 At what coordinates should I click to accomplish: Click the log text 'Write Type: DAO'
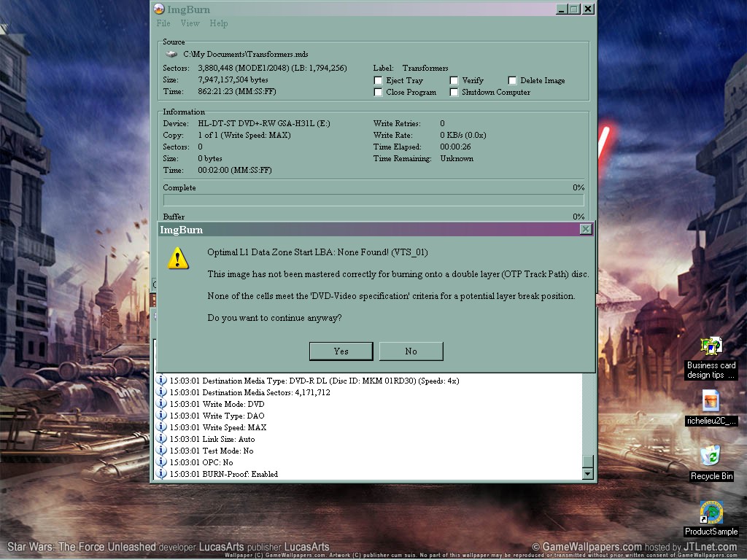click(233, 416)
